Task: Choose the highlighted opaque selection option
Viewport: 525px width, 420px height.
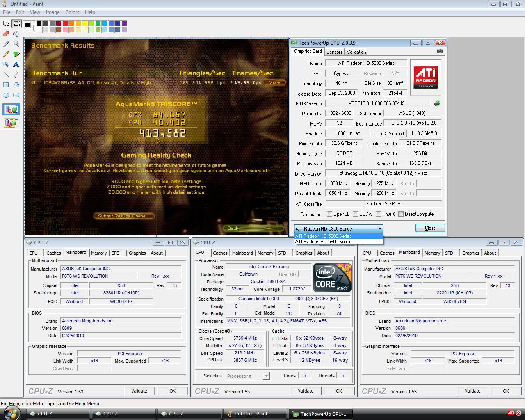Action: click(x=11, y=110)
